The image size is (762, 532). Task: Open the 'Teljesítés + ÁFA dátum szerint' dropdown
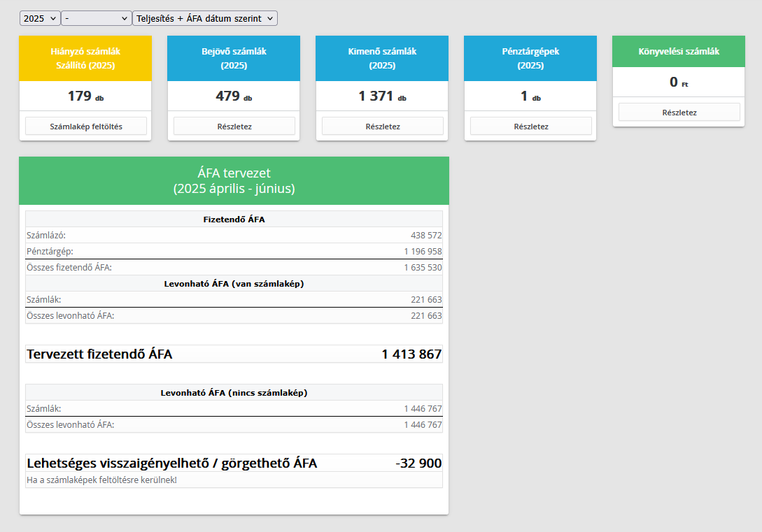tap(204, 19)
